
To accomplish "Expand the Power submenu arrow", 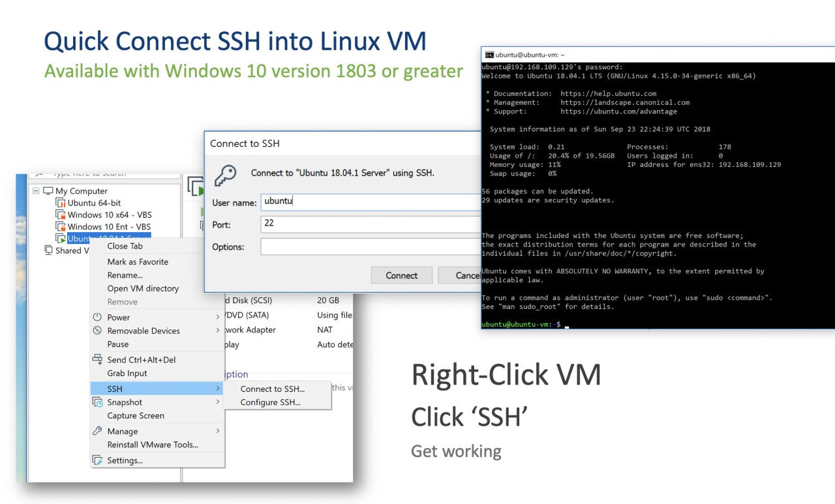I will [218, 317].
